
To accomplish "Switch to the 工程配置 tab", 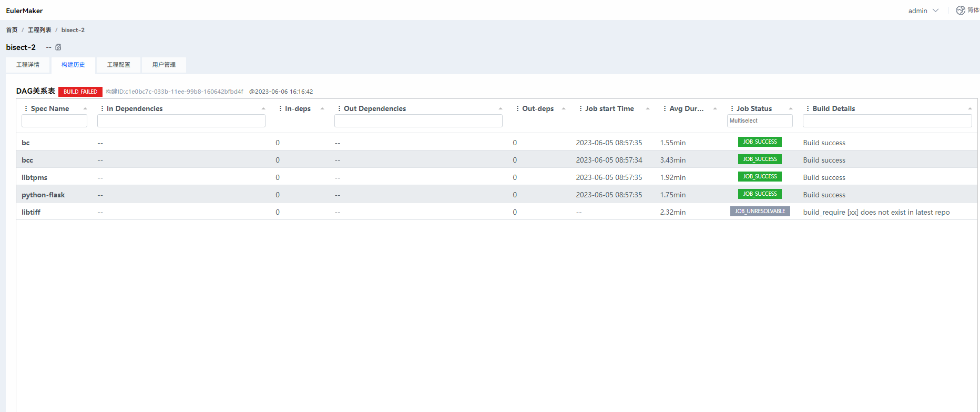I will click(118, 65).
